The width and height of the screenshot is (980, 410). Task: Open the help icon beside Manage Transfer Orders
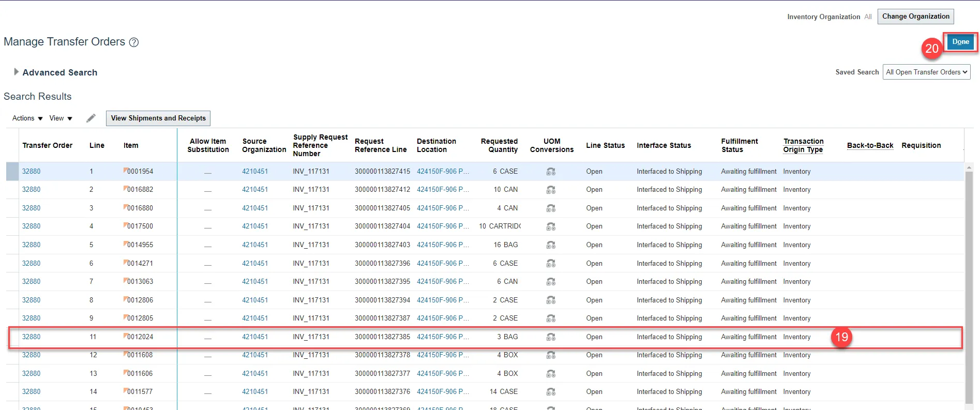[133, 42]
